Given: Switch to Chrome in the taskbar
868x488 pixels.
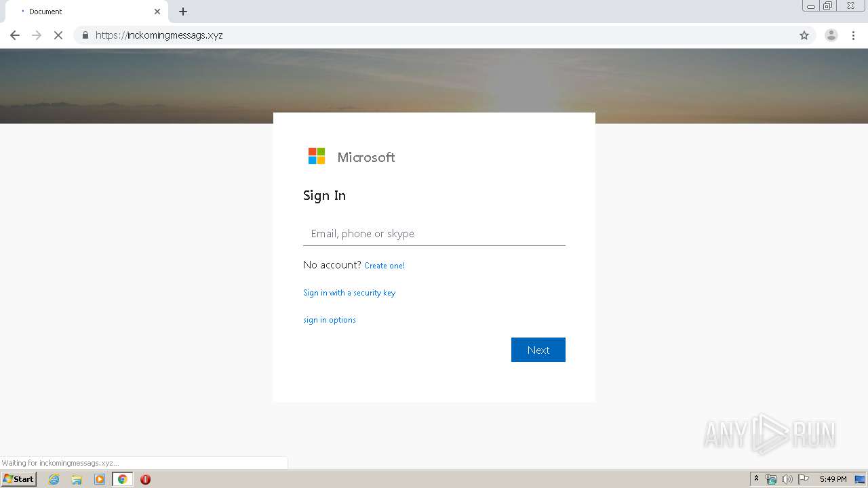Looking at the screenshot, I should click(x=123, y=479).
